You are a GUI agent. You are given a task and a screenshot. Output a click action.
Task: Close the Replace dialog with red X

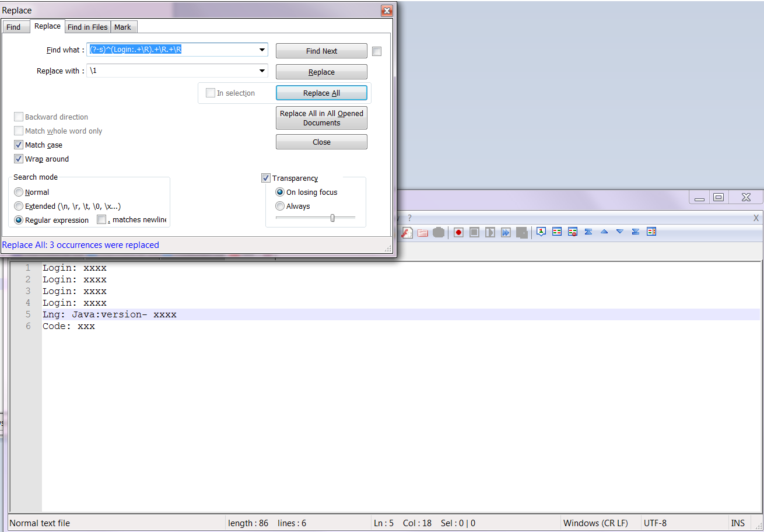pyautogui.click(x=387, y=10)
